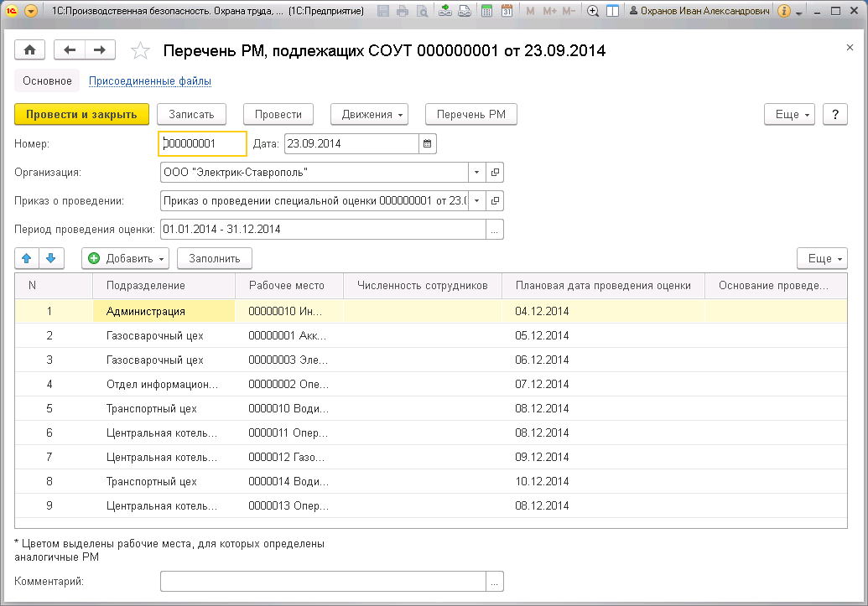Open the Организация item with the open icon

point(495,172)
